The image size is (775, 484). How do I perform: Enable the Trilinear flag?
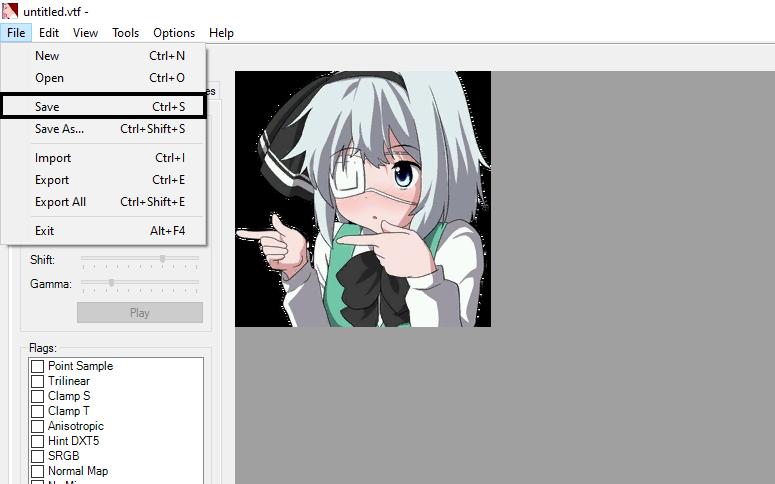(38, 381)
